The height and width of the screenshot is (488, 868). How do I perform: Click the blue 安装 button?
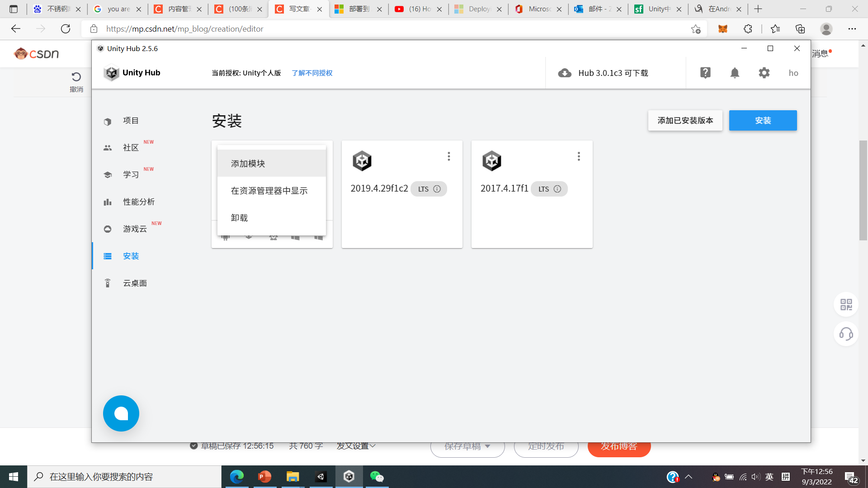pyautogui.click(x=763, y=120)
